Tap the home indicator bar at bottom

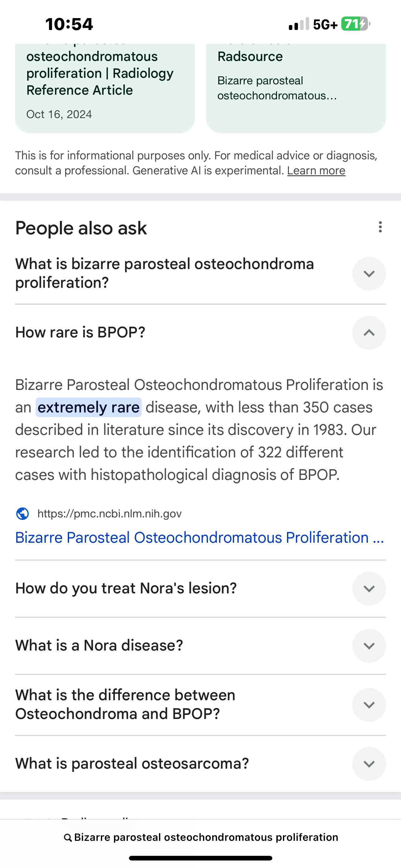pyautogui.click(x=200, y=858)
